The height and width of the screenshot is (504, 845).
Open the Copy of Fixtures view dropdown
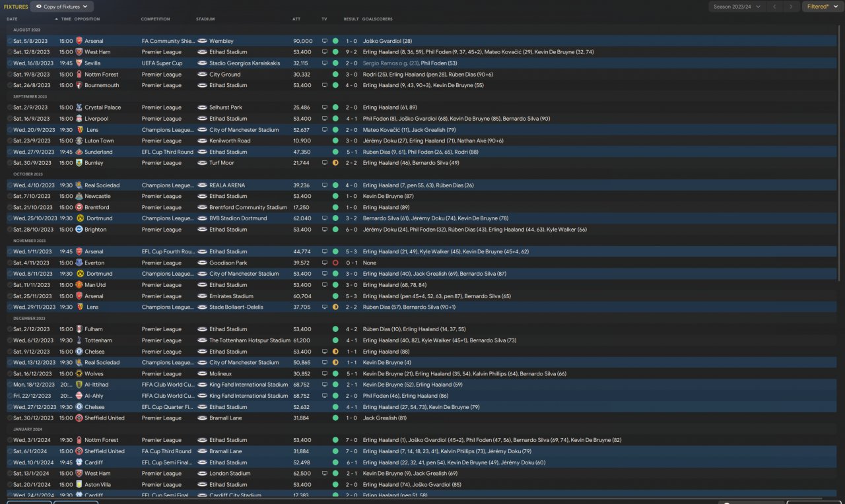tap(63, 7)
